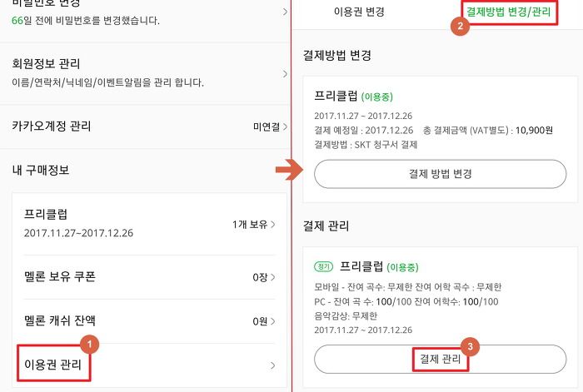The image size is (583, 392).
Task: Switch to 이용권 변경 tab
Action: pos(359,12)
